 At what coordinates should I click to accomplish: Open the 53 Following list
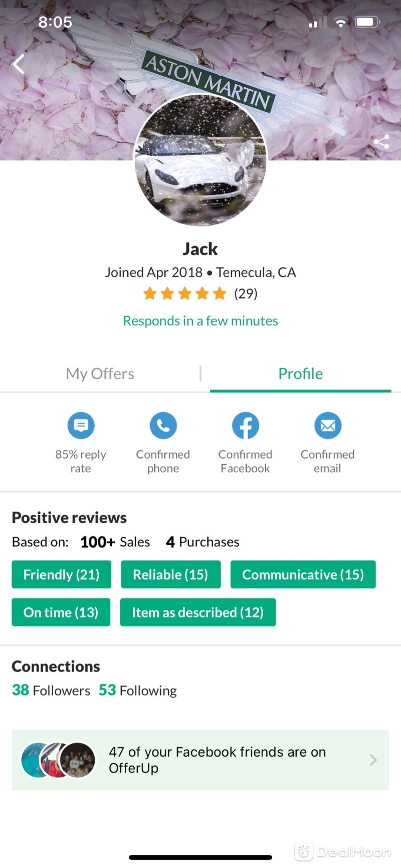coord(138,690)
